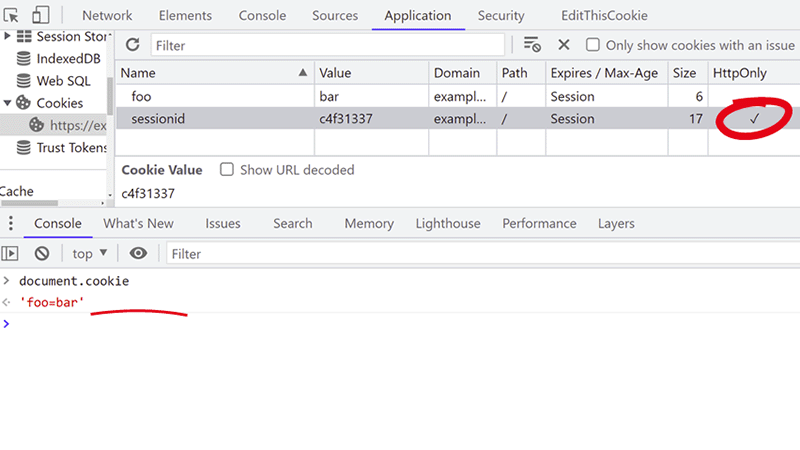Select the https://ex cookies origin
Viewport: 800px width, 450px height.
tap(78, 125)
